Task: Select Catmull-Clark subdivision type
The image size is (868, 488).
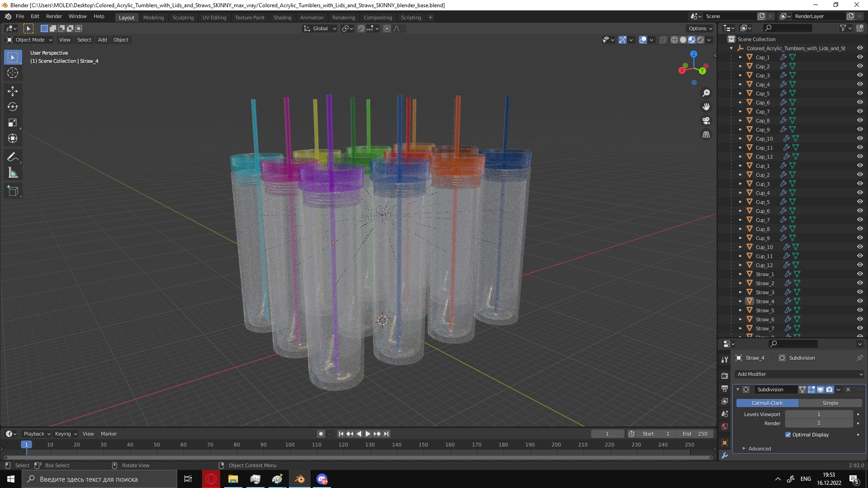Action: click(767, 403)
